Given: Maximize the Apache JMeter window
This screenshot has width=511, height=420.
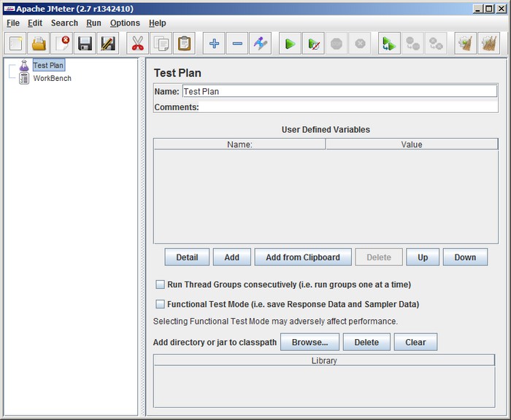Looking at the screenshot, I should click(489, 9).
